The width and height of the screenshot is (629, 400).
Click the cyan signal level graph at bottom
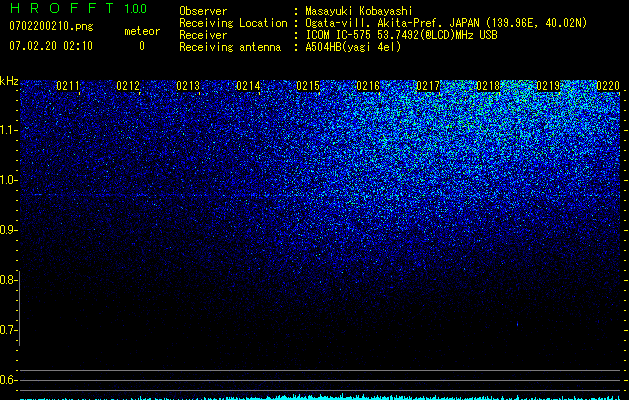tap(320, 397)
